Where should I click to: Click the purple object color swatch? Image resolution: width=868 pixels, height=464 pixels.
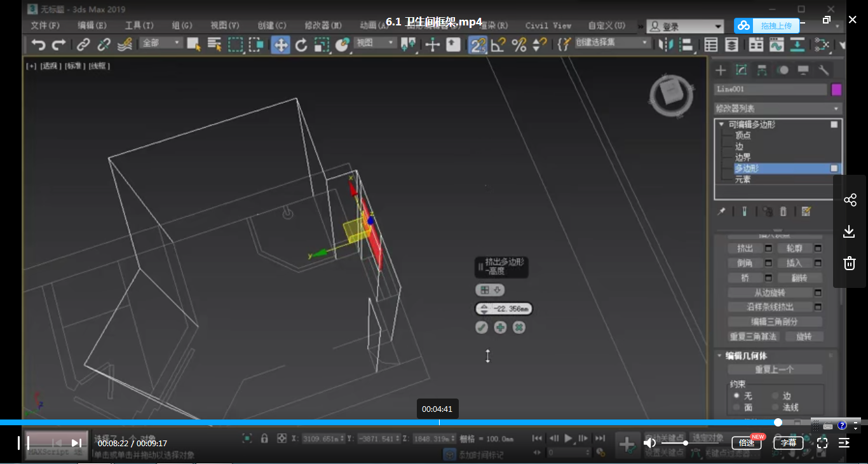click(x=836, y=90)
